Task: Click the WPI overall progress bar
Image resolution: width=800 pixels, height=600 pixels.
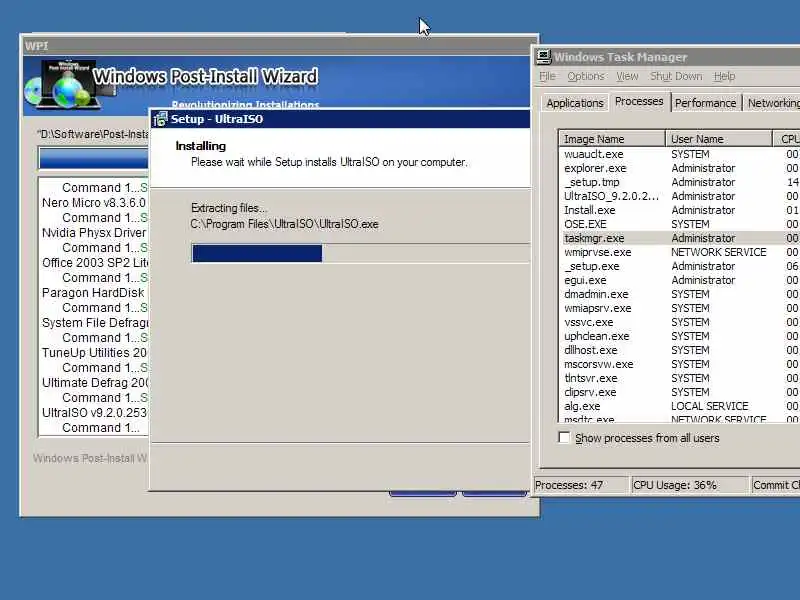Action: click(94, 159)
